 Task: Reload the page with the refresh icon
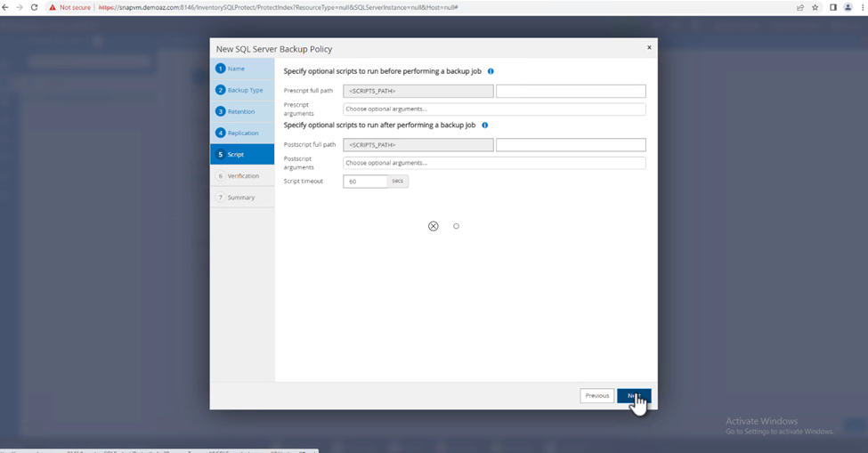coord(35,8)
